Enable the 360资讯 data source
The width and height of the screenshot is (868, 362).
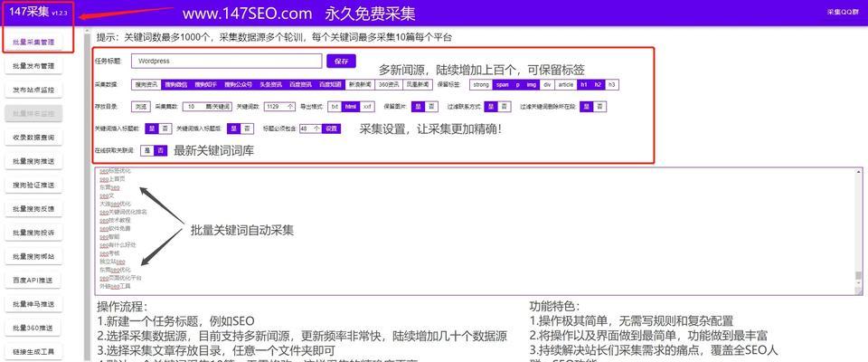coord(389,84)
